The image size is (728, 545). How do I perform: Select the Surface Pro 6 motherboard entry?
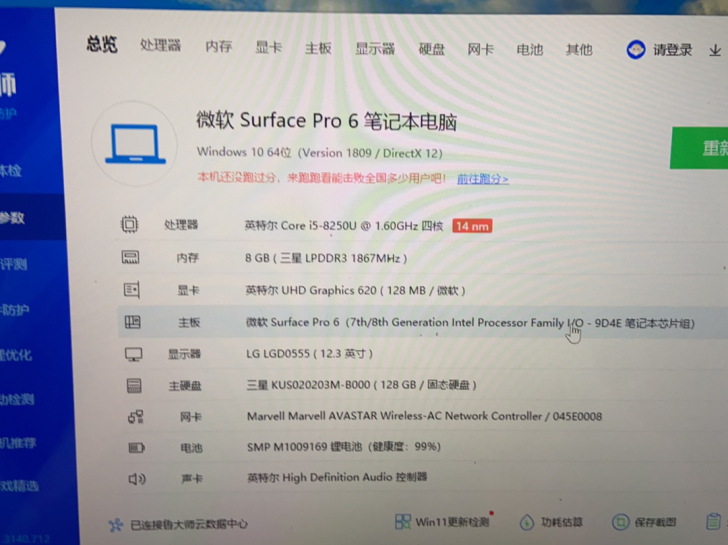(470, 323)
